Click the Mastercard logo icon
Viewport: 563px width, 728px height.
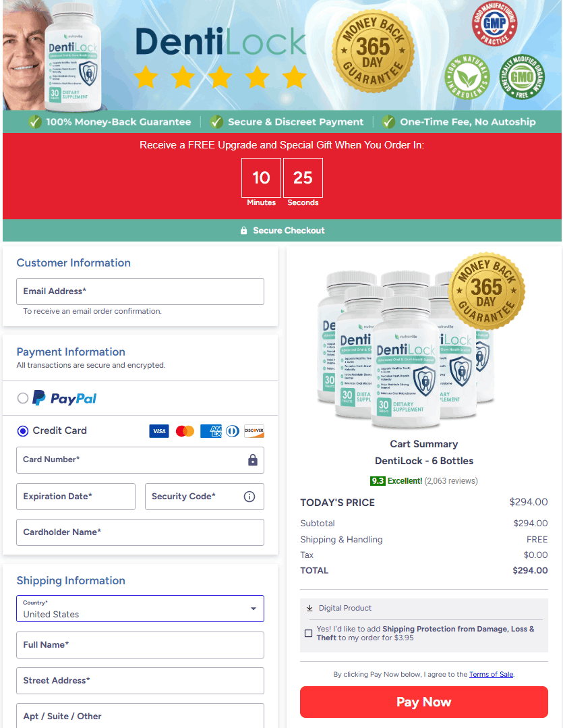[x=185, y=431]
